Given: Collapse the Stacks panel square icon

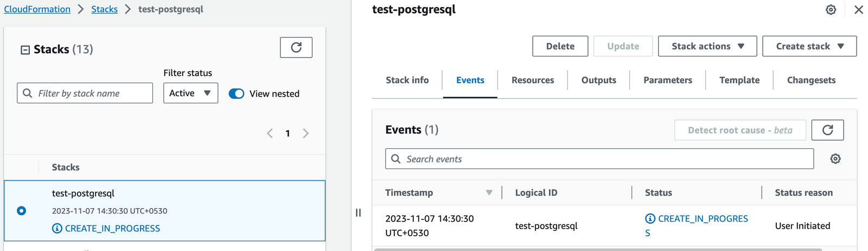Looking at the screenshot, I should 25,50.
